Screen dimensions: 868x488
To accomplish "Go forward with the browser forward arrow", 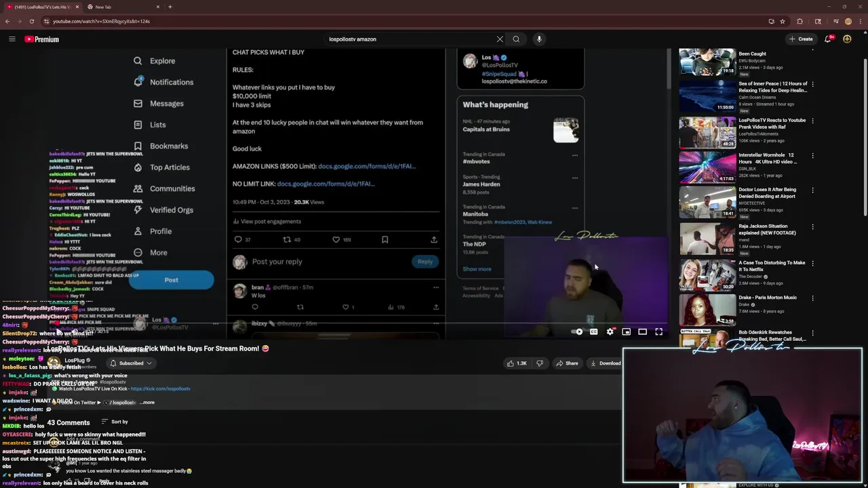I will tap(19, 21).
